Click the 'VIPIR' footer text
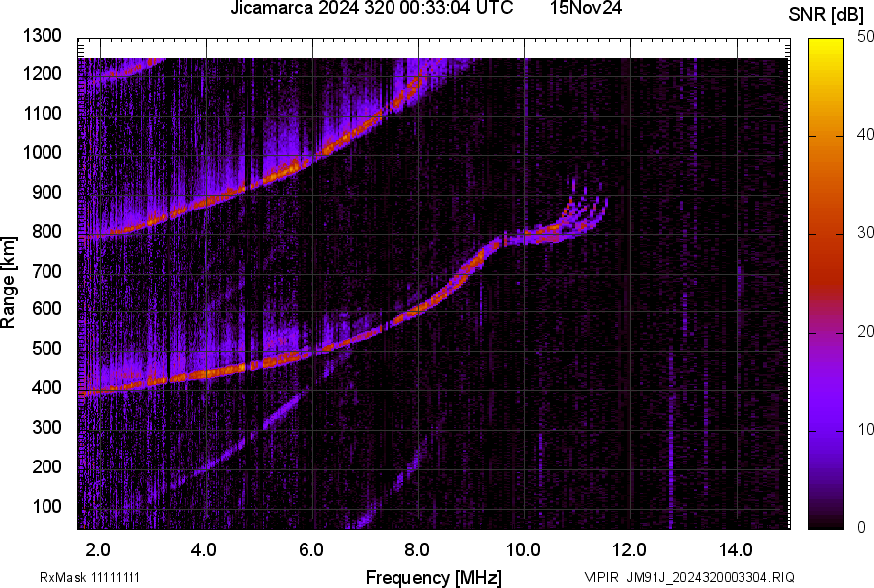Screen dimensions: 874x588 (601, 577)
